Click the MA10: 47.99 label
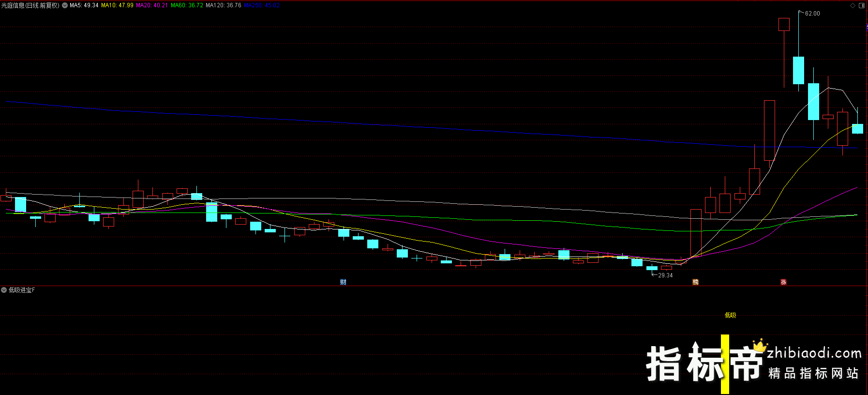Screen dimensions: 868x395 tap(117, 5)
